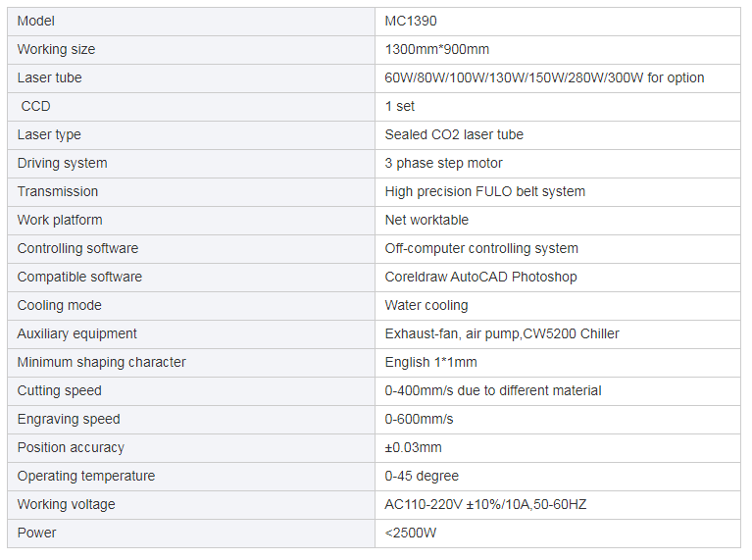Click the 1300mm*900mm working size value
This screenshot has height=560, width=752.
point(436,49)
